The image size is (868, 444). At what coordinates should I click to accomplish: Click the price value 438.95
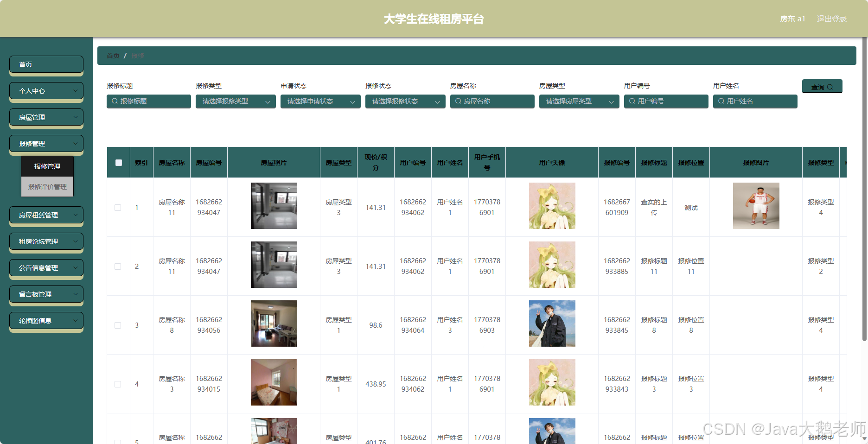click(376, 384)
